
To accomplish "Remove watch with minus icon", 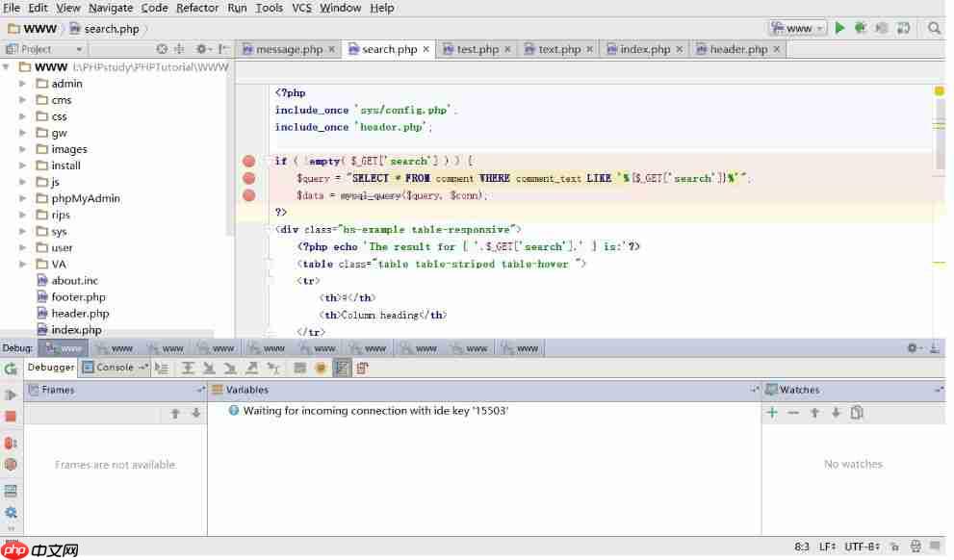I will pyautogui.click(x=793, y=413).
